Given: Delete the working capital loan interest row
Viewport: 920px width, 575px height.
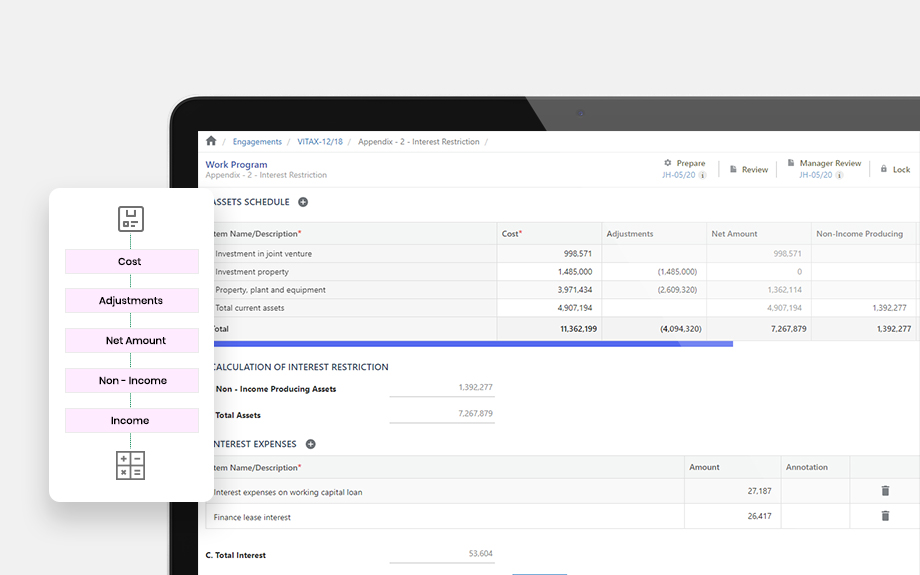Looking at the screenshot, I should coord(885,491).
